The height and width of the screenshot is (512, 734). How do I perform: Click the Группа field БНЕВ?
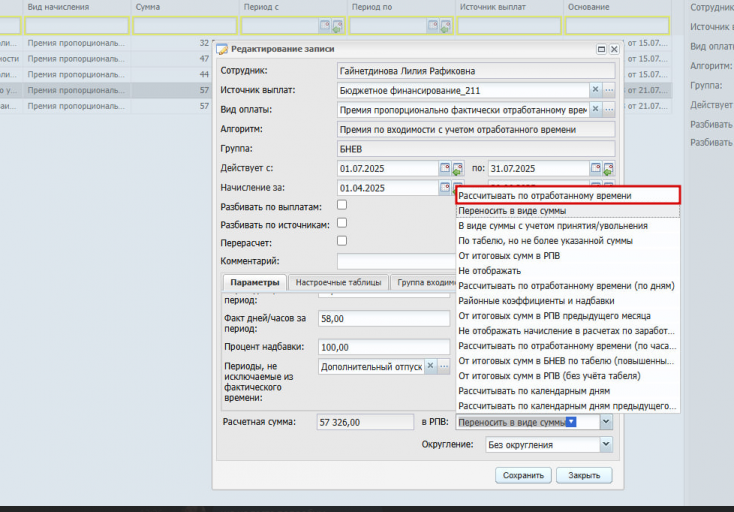click(476, 149)
